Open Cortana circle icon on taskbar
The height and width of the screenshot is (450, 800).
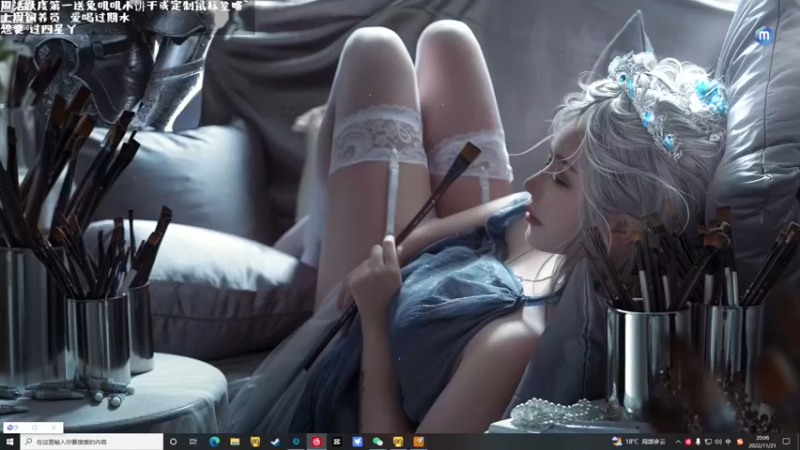(x=173, y=441)
